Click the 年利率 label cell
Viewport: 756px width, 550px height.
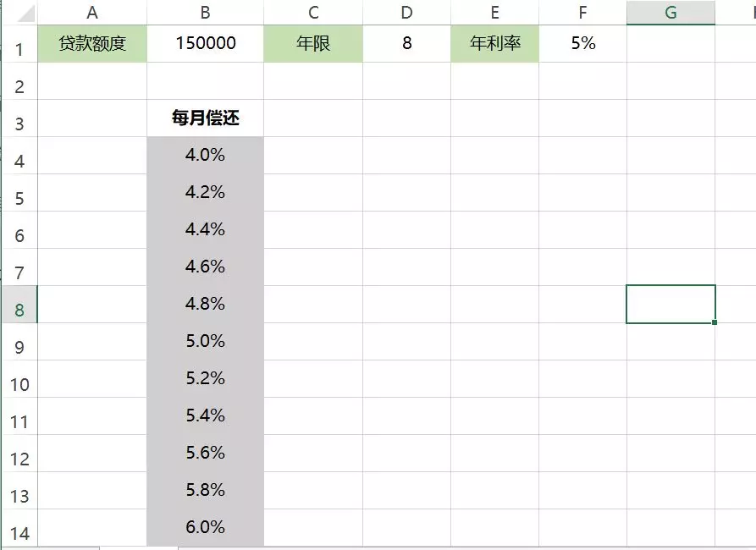(x=494, y=43)
